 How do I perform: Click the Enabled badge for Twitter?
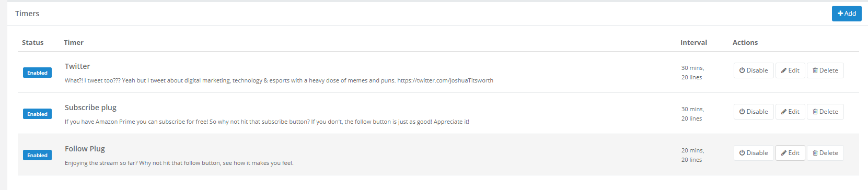click(37, 73)
